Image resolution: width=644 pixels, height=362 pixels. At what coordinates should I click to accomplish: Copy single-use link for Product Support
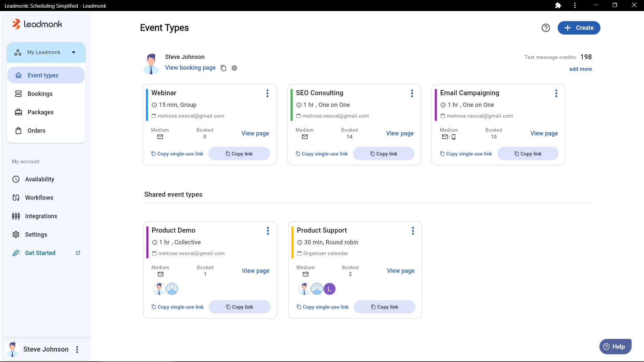tap(322, 307)
